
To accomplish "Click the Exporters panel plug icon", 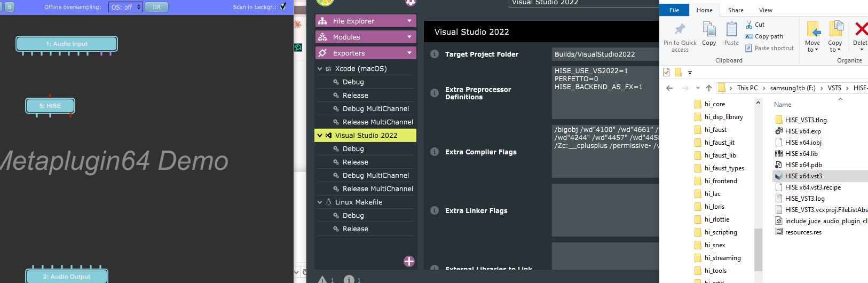I will pos(322,53).
